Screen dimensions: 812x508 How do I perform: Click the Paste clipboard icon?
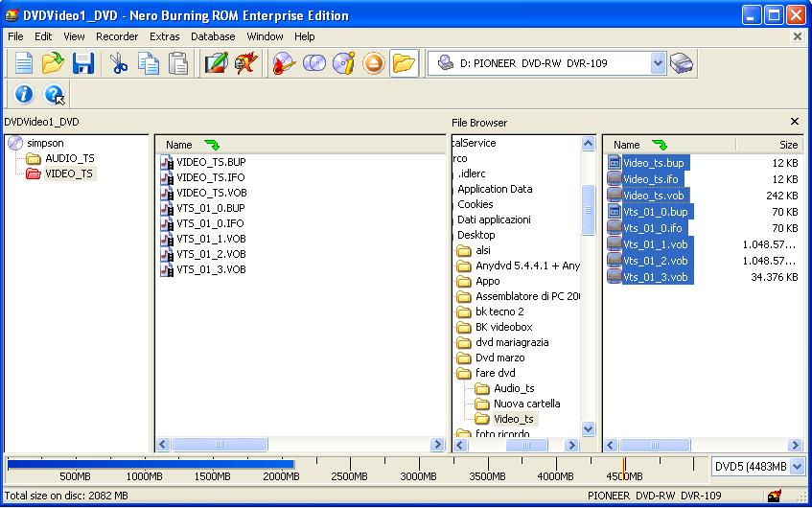click(178, 63)
